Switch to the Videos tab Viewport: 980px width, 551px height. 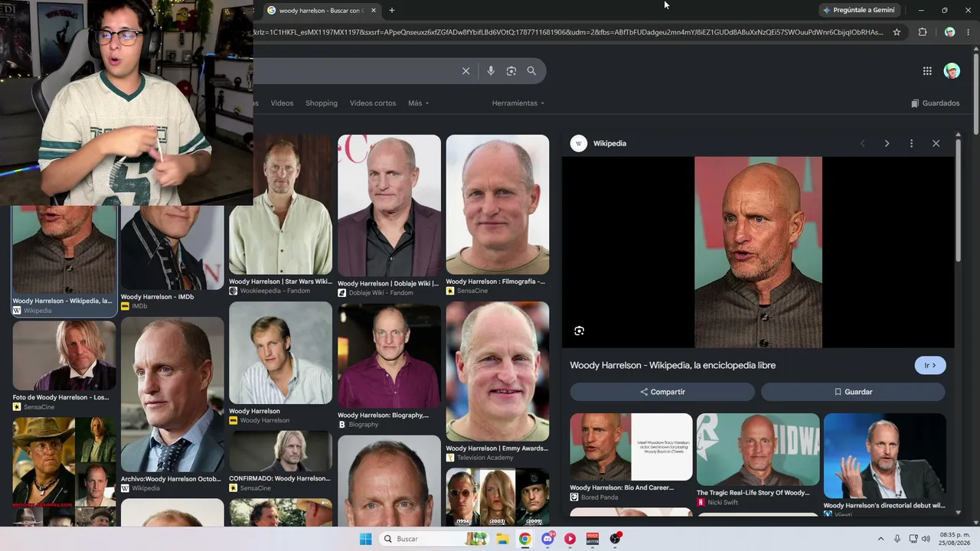pyautogui.click(x=282, y=103)
